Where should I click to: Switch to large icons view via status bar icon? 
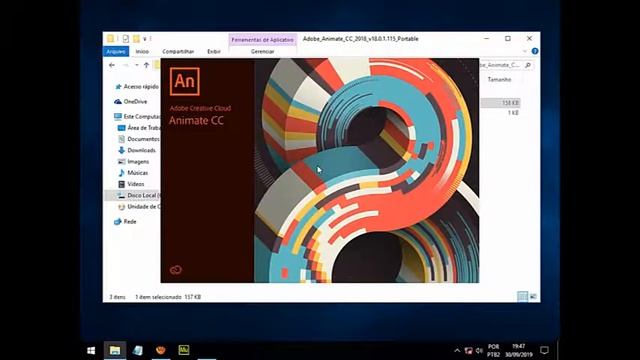tap(533, 296)
